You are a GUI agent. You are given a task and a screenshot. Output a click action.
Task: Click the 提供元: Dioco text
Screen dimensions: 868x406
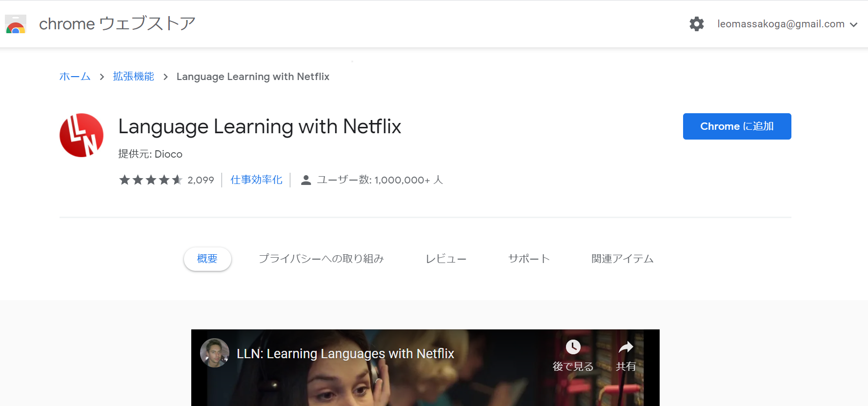pyautogui.click(x=150, y=154)
